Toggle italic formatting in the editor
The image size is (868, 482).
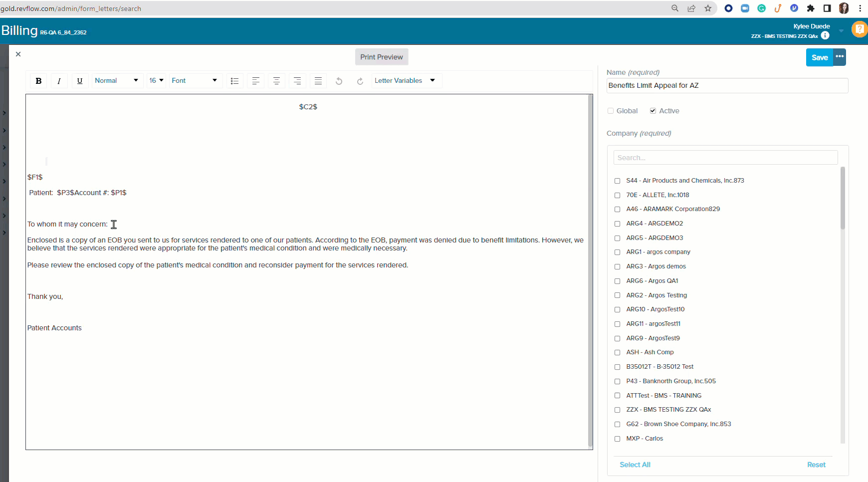click(59, 81)
